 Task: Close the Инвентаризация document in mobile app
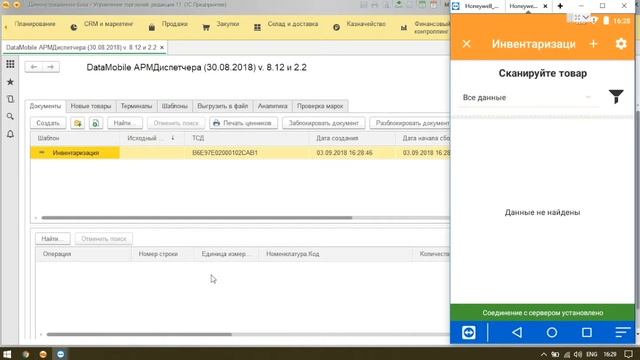point(467,44)
